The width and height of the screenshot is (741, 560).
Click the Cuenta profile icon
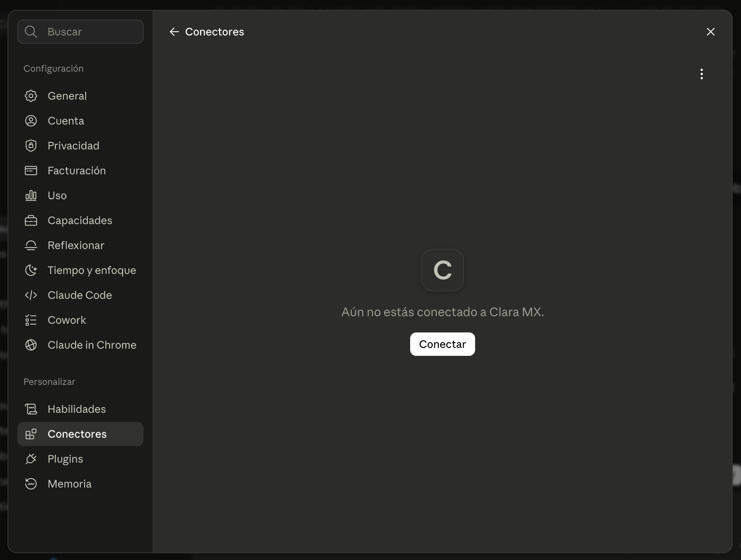tap(31, 121)
